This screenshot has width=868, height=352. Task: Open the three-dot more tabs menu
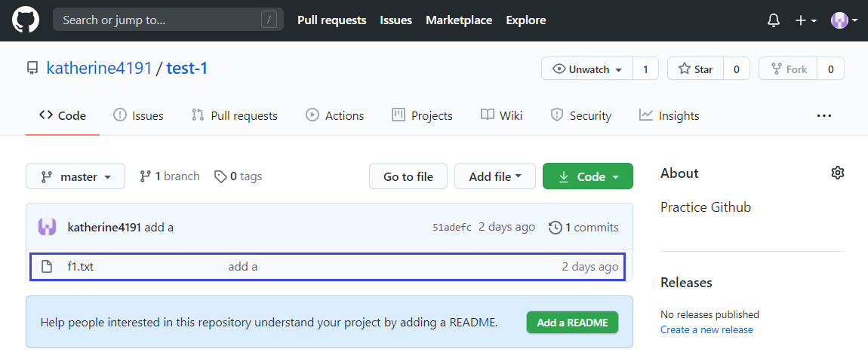coord(824,115)
